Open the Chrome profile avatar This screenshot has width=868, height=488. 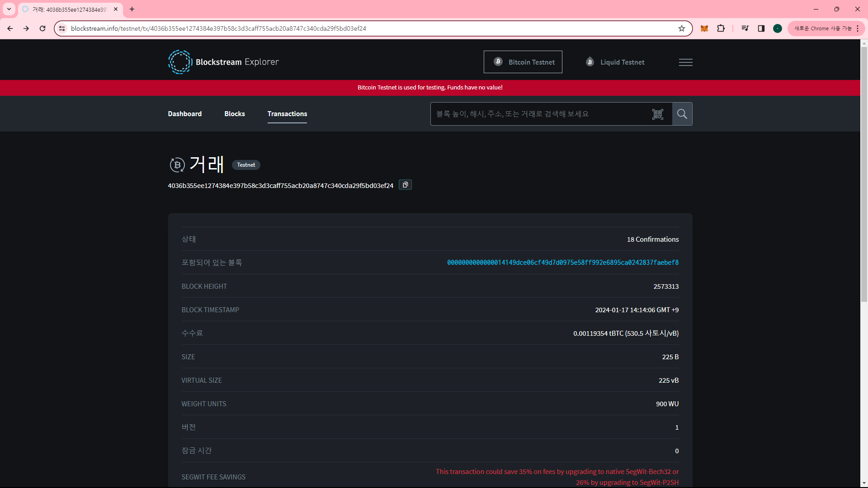pos(778,28)
